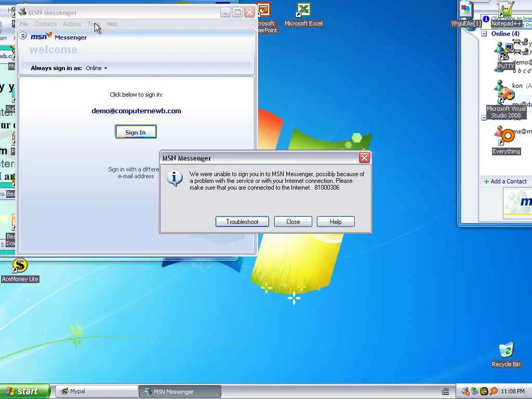Image resolution: width=532 pixels, height=399 pixels.
Task: Switch to Mypal taskbar button
Action: [96, 392]
